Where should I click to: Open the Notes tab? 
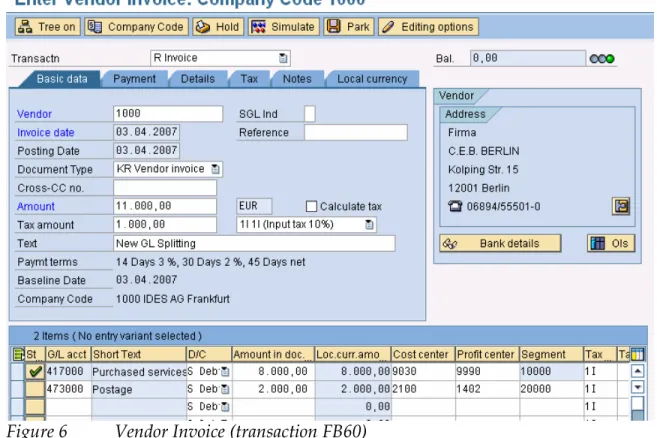tap(297, 79)
